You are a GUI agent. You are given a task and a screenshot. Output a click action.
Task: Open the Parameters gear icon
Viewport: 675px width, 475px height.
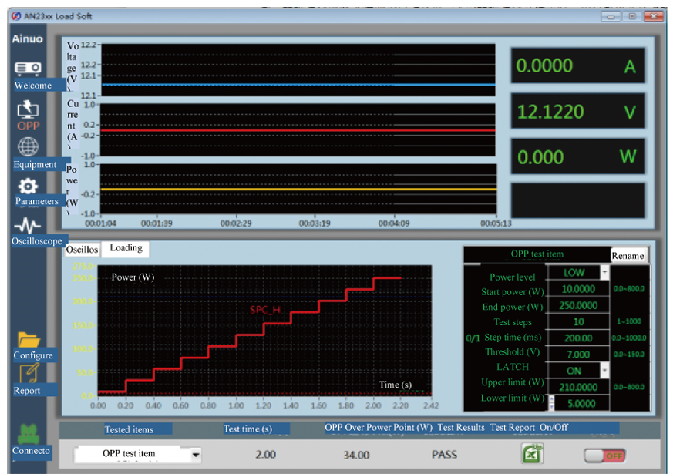tap(28, 186)
